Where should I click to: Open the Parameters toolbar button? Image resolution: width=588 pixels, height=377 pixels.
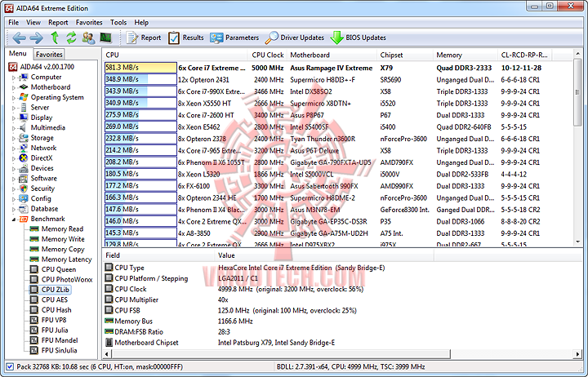point(234,38)
